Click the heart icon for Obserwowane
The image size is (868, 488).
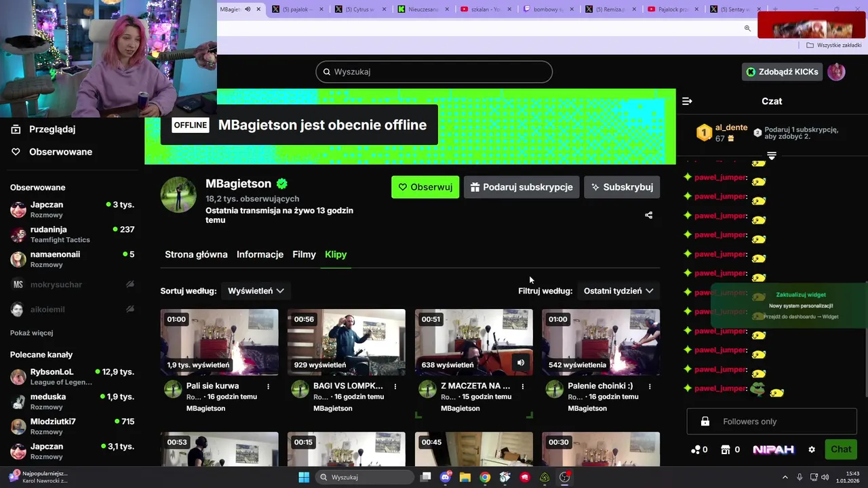click(x=16, y=152)
